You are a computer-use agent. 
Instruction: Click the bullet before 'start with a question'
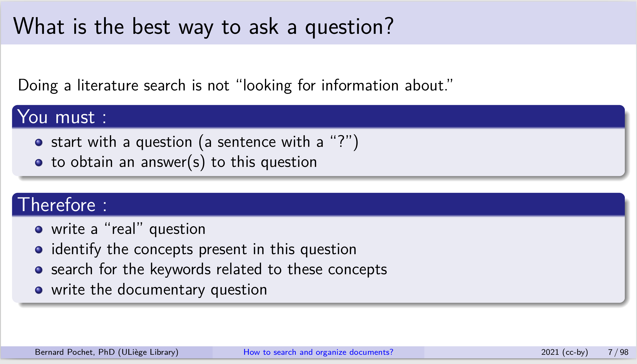pos(39,143)
